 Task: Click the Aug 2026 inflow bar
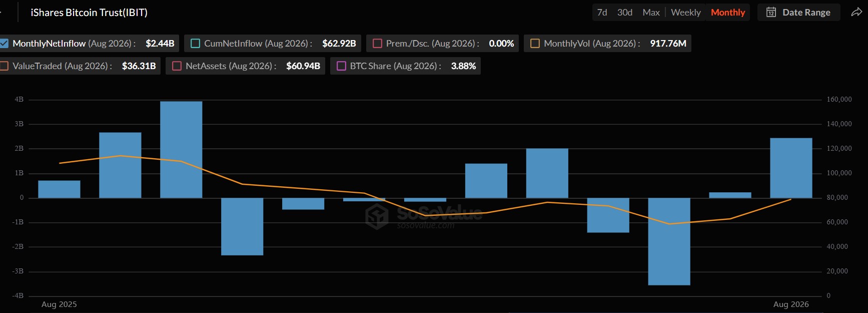pos(791,168)
